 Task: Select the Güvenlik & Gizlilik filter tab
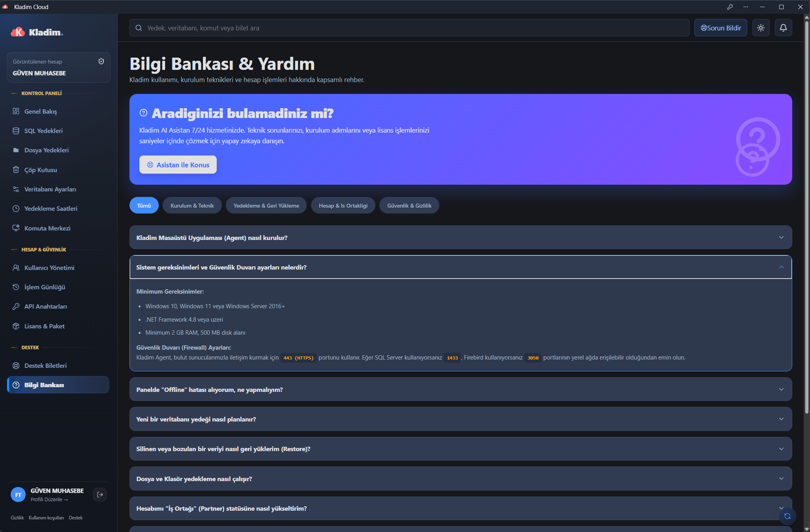click(x=409, y=205)
